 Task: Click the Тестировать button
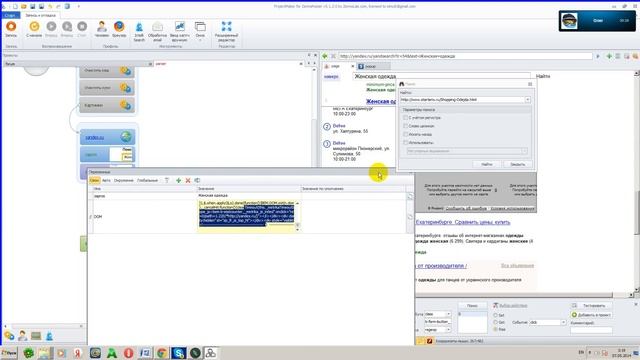point(591,306)
